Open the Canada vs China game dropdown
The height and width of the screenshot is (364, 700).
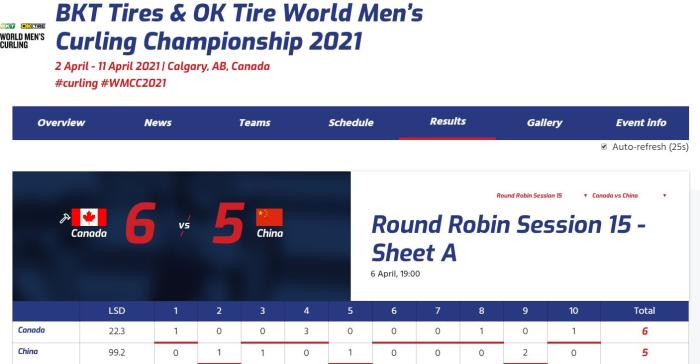click(x=629, y=196)
